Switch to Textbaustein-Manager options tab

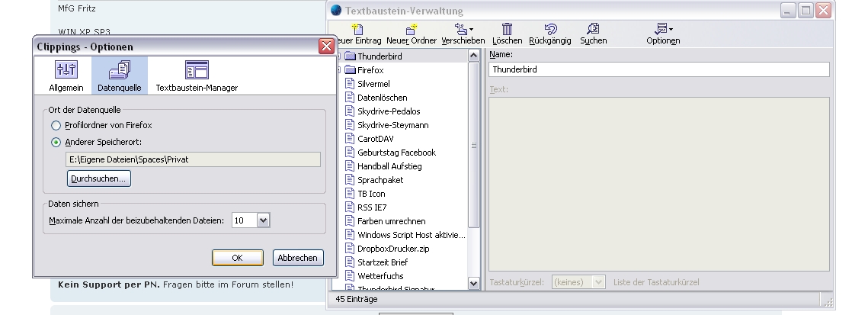(x=197, y=76)
